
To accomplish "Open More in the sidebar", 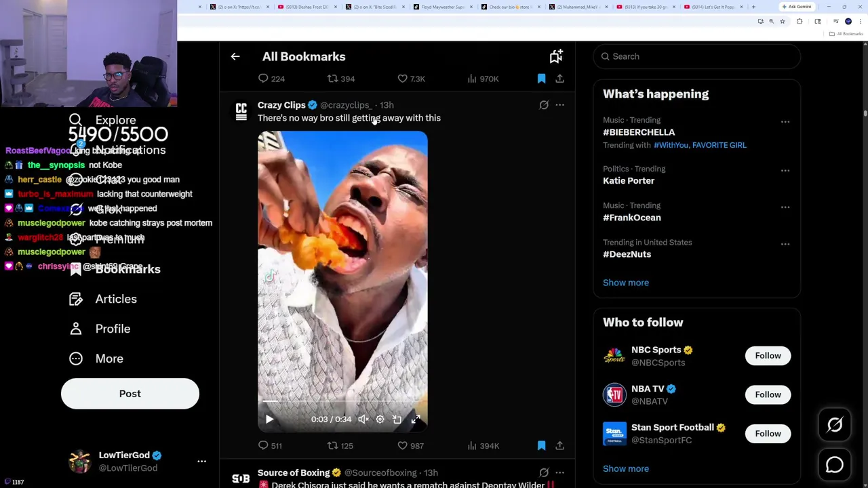I will [96, 359].
